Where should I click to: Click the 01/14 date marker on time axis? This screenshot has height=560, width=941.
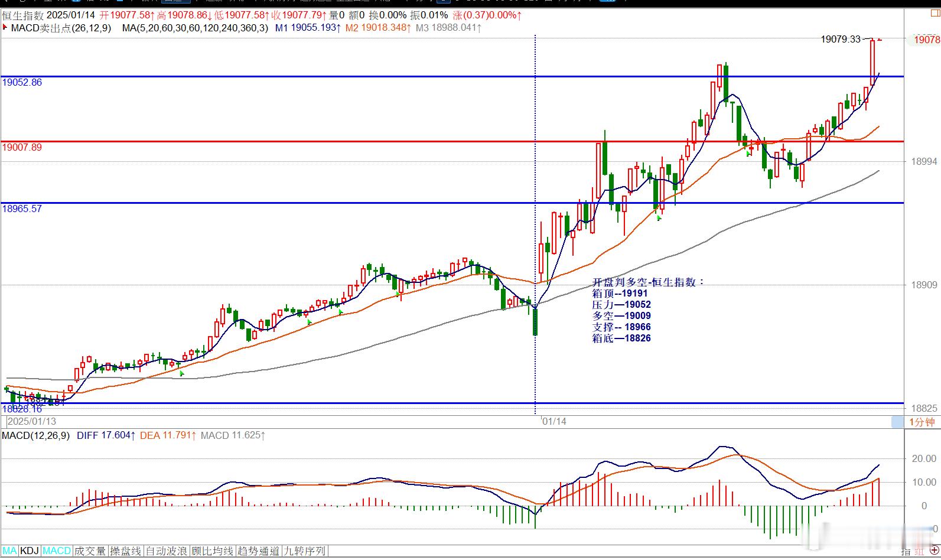pyautogui.click(x=554, y=421)
